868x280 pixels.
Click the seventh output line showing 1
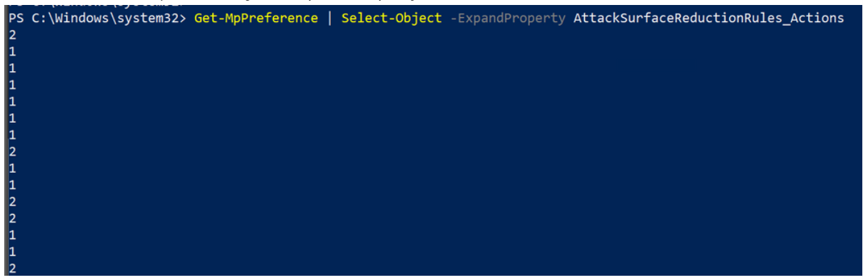(12, 135)
